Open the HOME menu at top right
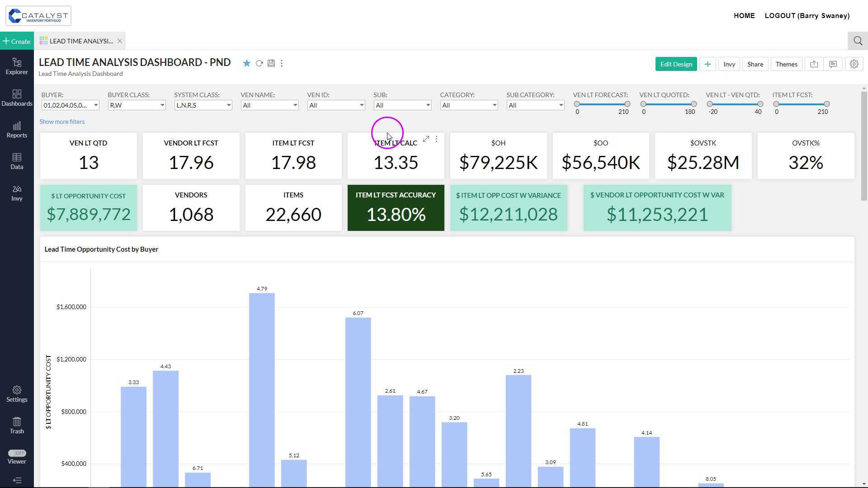868x488 pixels. pos(744,15)
